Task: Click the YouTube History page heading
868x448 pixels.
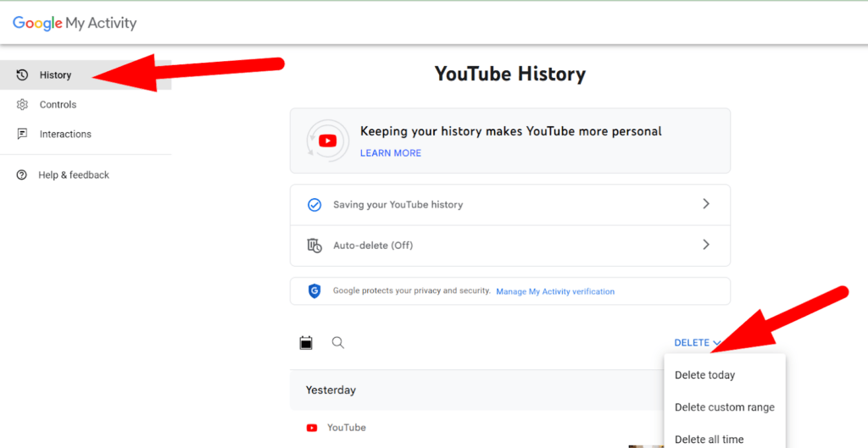Action: pyautogui.click(x=509, y=74)
